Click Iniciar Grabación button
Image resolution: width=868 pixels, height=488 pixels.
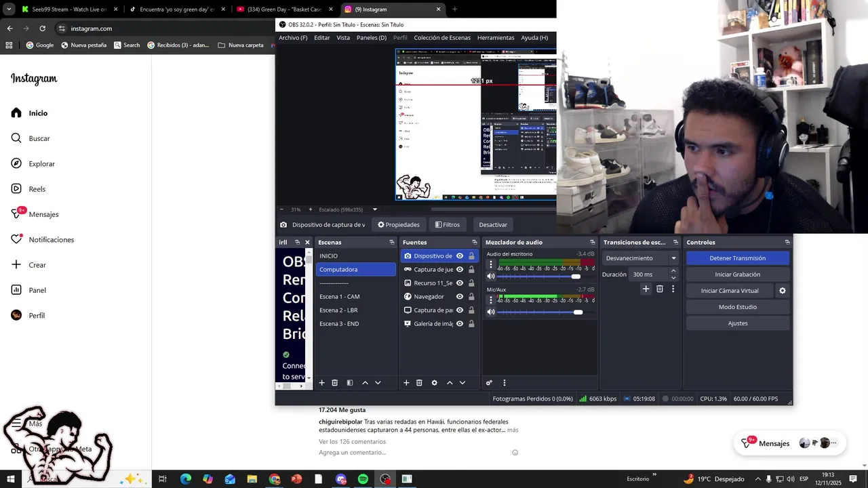pos(738,274)
